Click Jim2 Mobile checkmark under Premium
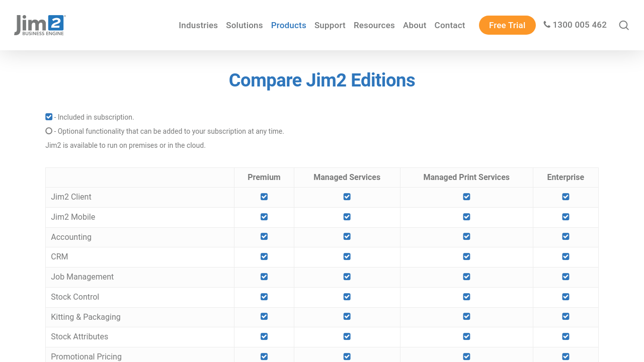Viewport: 644px width, 362px height. click(264, 217)
